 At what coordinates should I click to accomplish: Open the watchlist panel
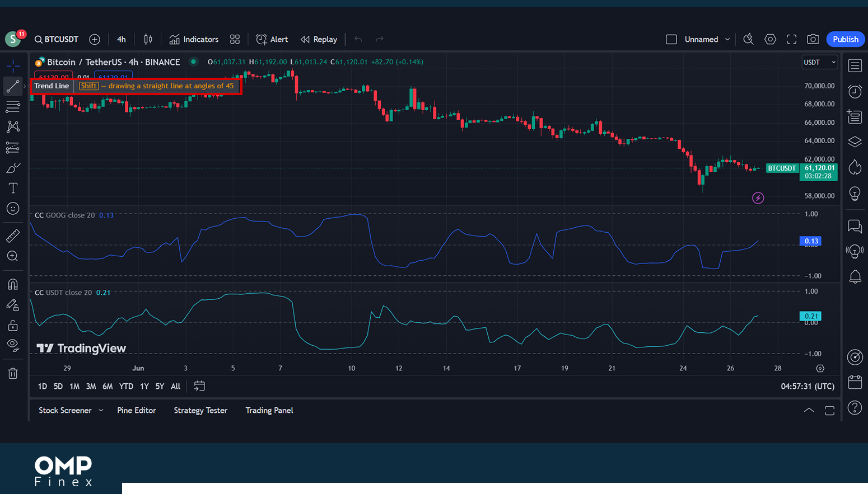point(855,66)
